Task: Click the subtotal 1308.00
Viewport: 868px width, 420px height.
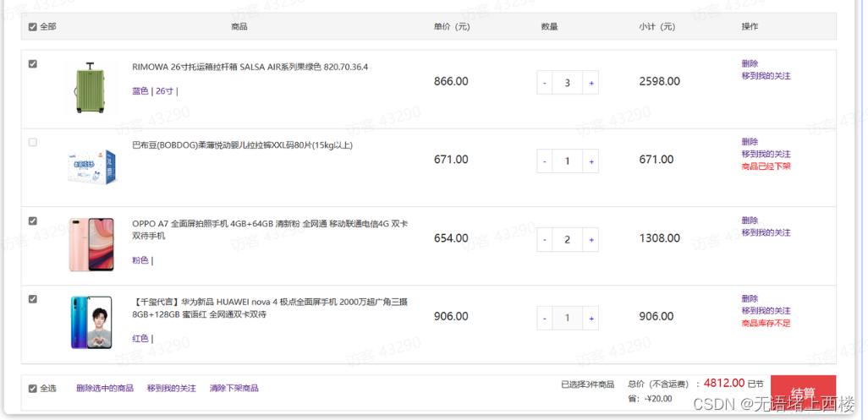Action: [660, 238]
